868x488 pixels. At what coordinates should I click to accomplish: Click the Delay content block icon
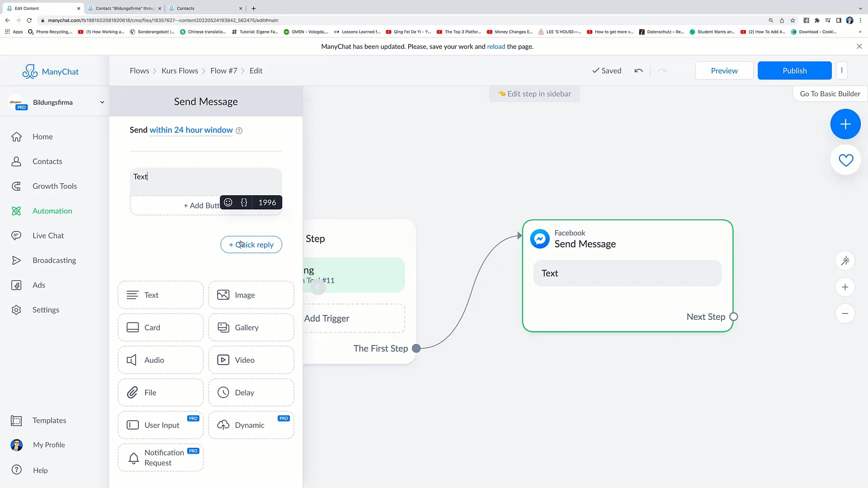point(224,392)
